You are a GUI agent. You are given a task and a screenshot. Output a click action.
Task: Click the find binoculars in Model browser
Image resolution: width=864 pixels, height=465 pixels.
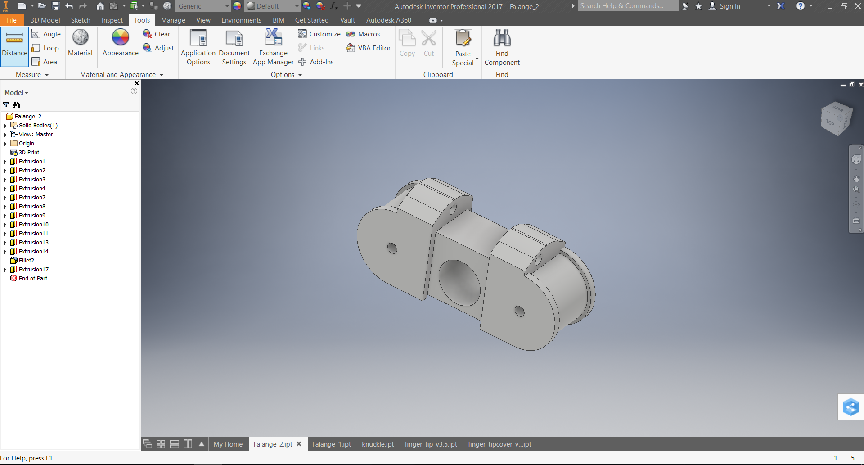[x=17, y=105]
